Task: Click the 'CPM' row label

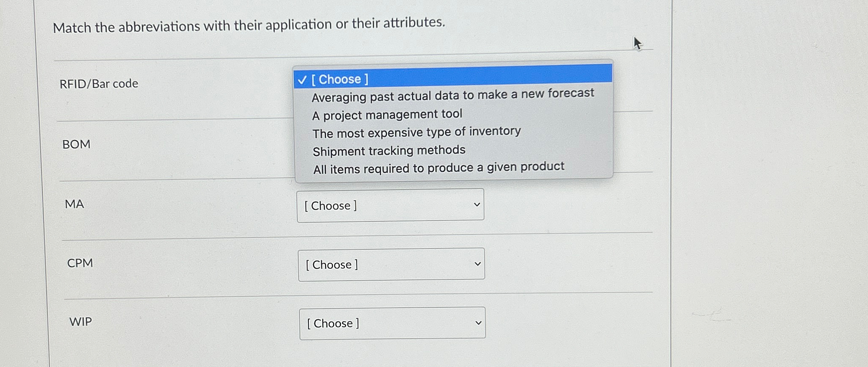Action: (x=80, y=263)
